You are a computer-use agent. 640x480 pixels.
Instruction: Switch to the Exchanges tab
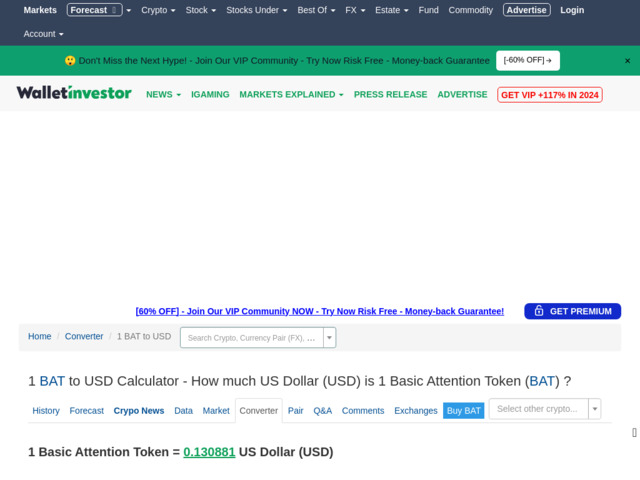[x=416, y=411]
